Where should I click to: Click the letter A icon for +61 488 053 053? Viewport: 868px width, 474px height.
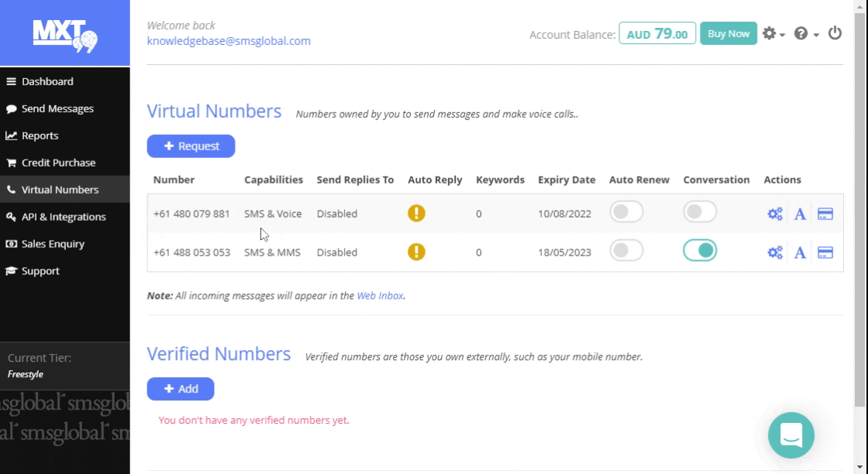pos(800,252)
